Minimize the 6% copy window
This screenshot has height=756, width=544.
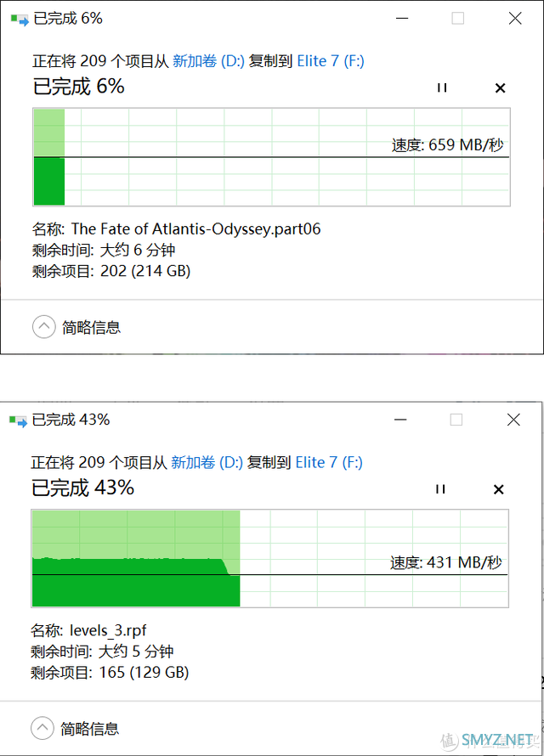[402, 19]
